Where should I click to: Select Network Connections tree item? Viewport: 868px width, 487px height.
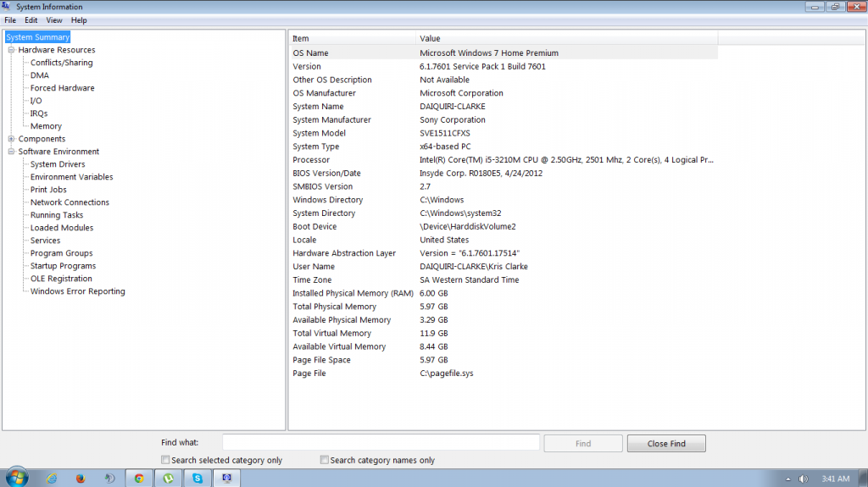click(x=70, y=202)
